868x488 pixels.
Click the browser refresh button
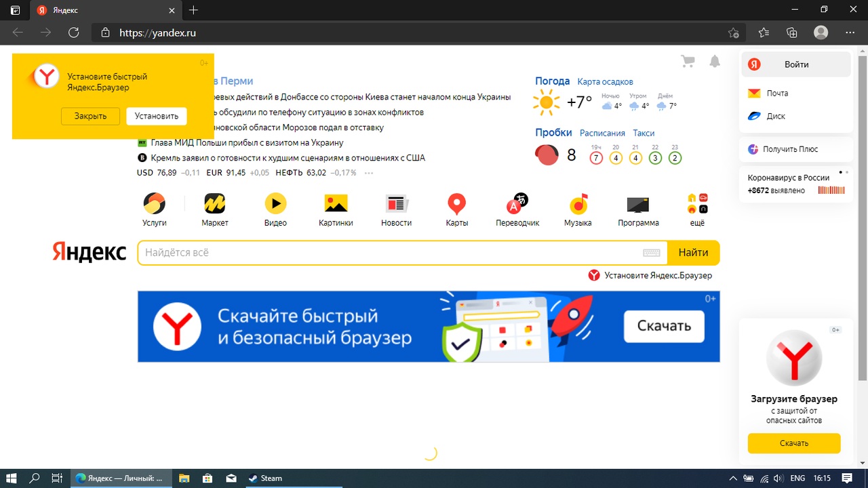click(74, 33)
